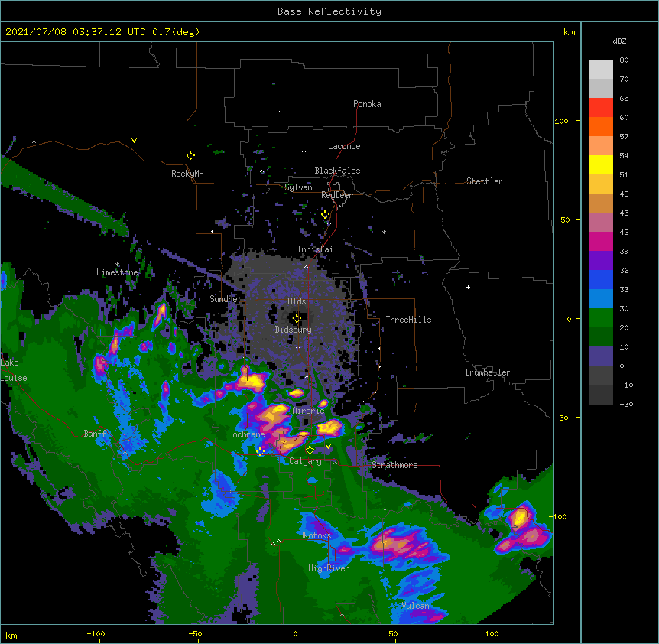
Task: Click the 0.7(deg) elevation angle text
Action: [x=176, y=32]
